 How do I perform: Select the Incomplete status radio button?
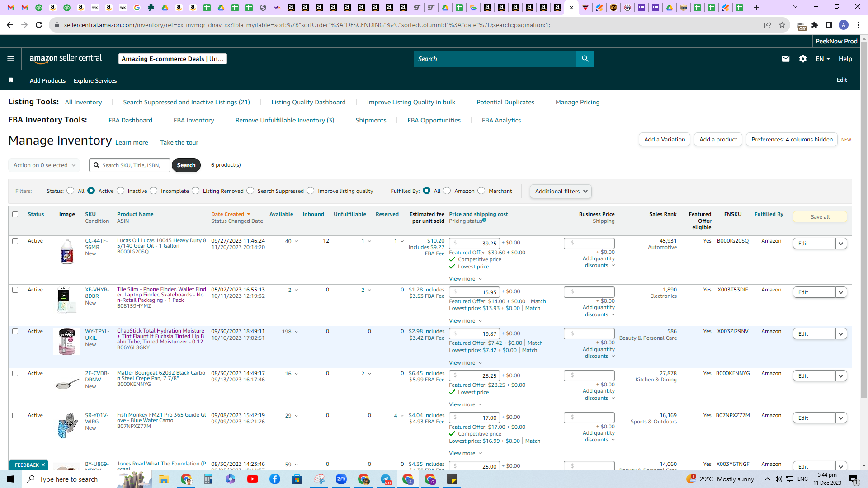coord(154,191)
